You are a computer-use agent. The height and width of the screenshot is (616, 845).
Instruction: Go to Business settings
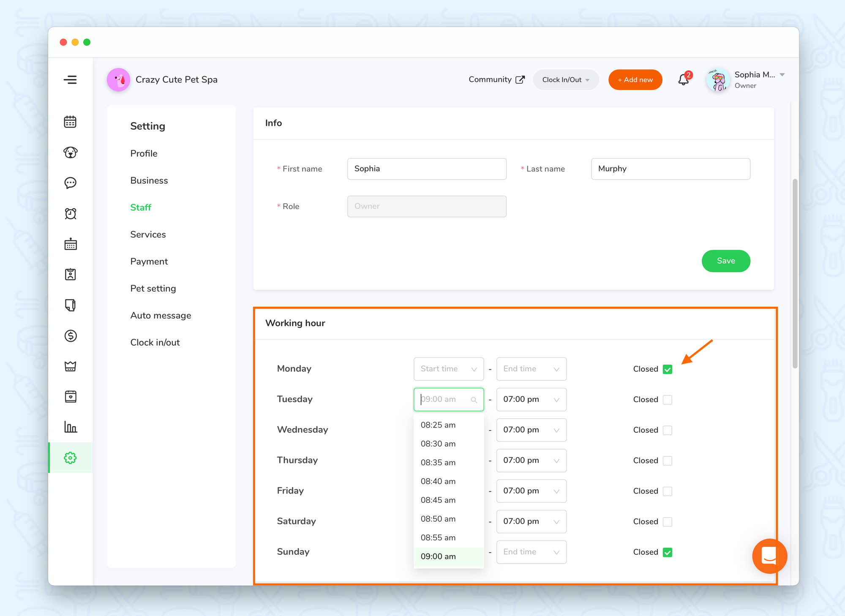[x=149, y=180]
